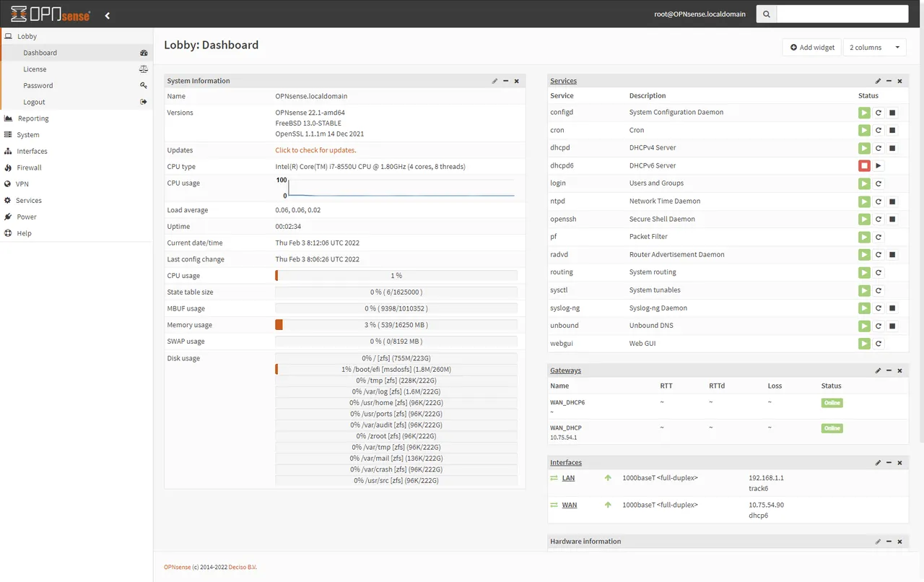Collapse the sidebar with the arrow toggle
The image size is (924, 582).
(x=108, y=15)
